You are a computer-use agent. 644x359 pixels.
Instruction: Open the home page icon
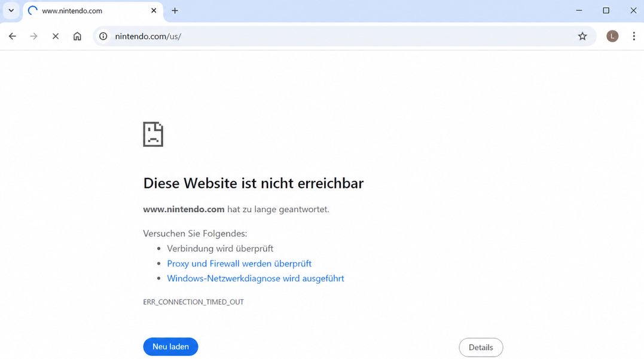coord(77,36)
